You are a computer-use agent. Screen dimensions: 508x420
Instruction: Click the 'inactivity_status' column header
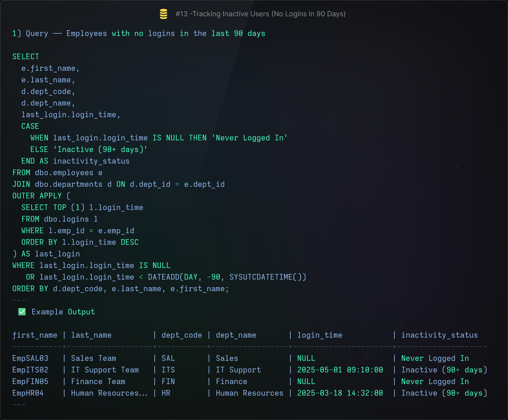click(440, 335)
